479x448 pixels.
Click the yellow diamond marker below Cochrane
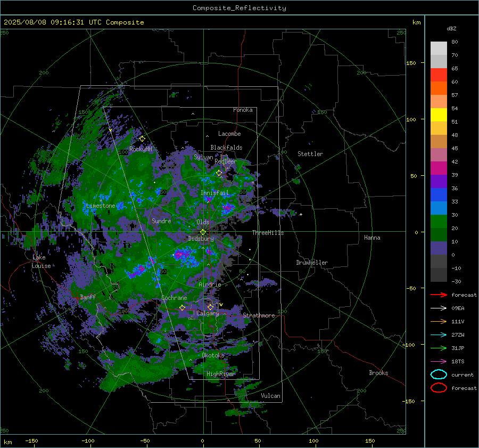[183, 308]
